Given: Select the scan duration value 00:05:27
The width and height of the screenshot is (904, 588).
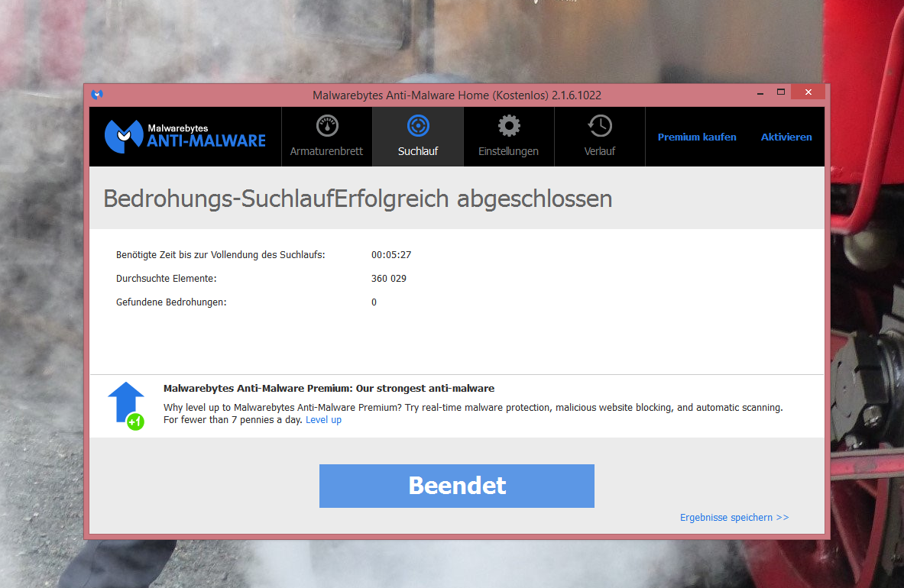Looking at the screenshot, I should [391, 254].
